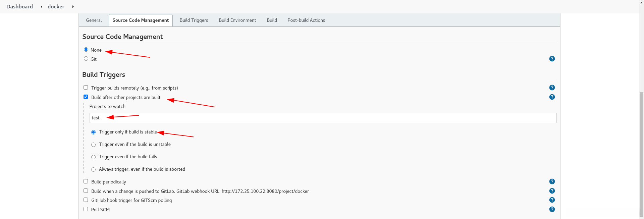Open help for Trigger builds remotely
This screenshot has height=219, width=644.
552,88
